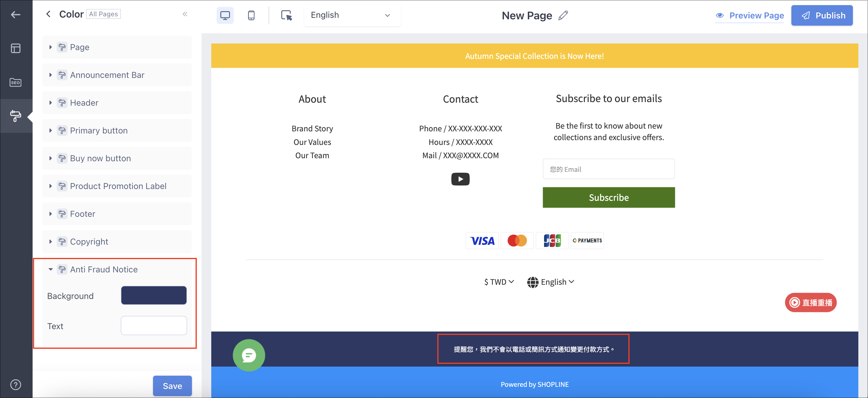The width and height of the screenshot is (868, 398).
Task: Click the red live replay button
Action: tap(810, 302)
